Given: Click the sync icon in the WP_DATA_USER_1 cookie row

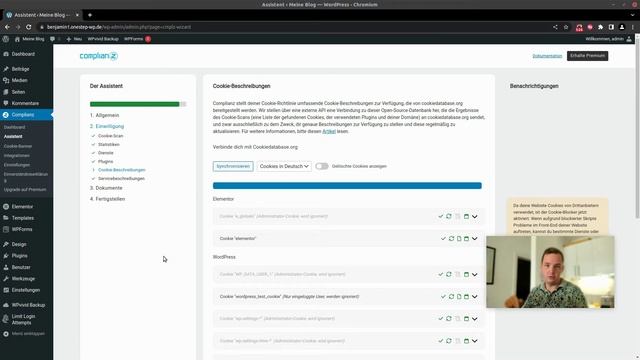Looking at the screenshot, I should click(449, 274).
